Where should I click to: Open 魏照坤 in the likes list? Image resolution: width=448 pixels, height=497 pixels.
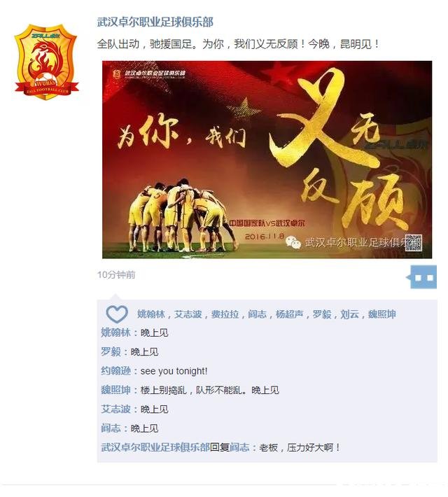click(x=382, y=314)
